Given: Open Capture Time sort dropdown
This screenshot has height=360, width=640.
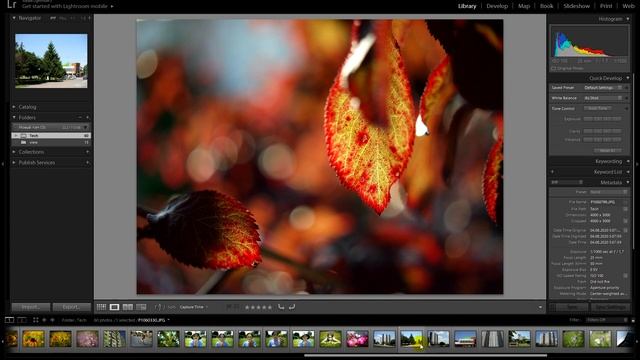Looking at the screenshot, I should coord(194,307).
